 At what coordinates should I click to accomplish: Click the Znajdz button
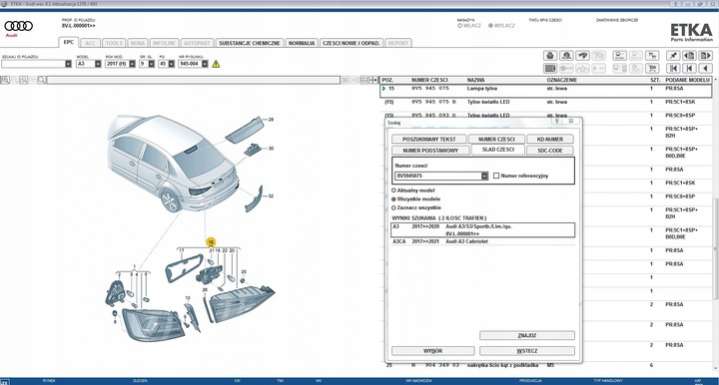527,336
